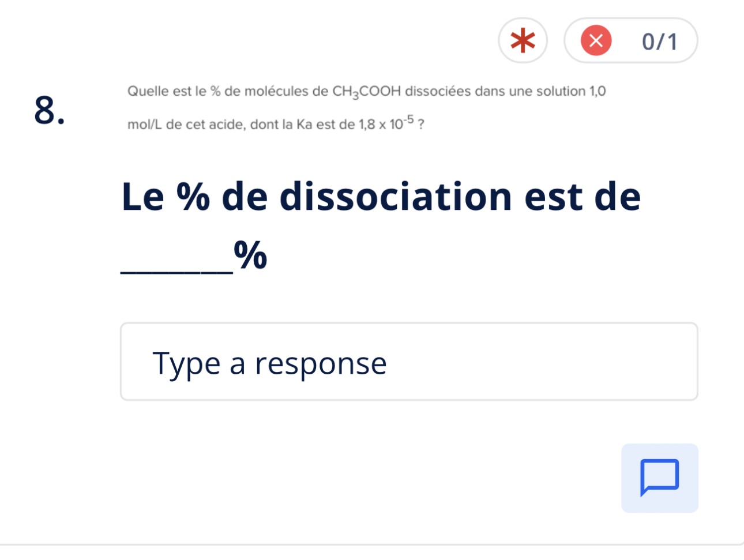
Task: Click the red required asterisk icon
Action: pos(523,41)
